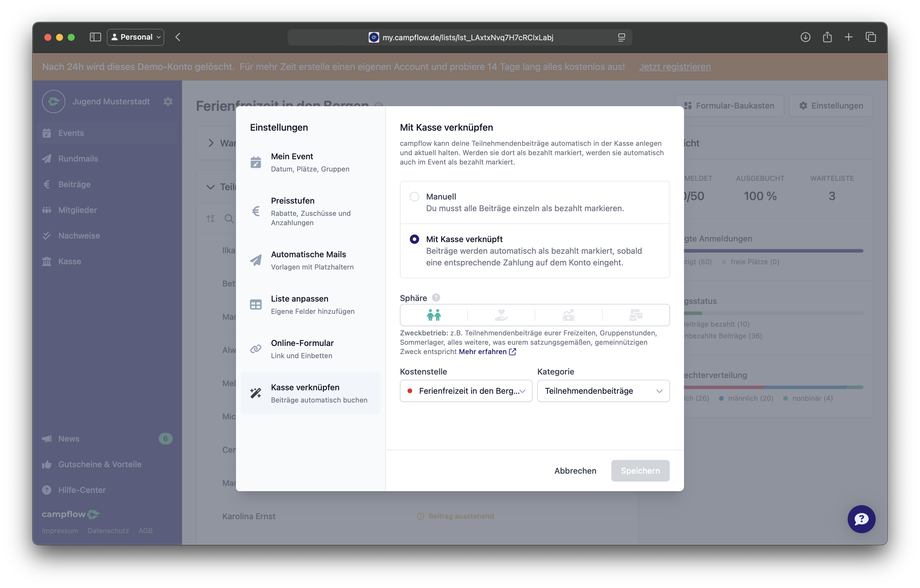Pick the third sphere icon
This screenshot has width=920, height=588.
(x=568, y=315)
